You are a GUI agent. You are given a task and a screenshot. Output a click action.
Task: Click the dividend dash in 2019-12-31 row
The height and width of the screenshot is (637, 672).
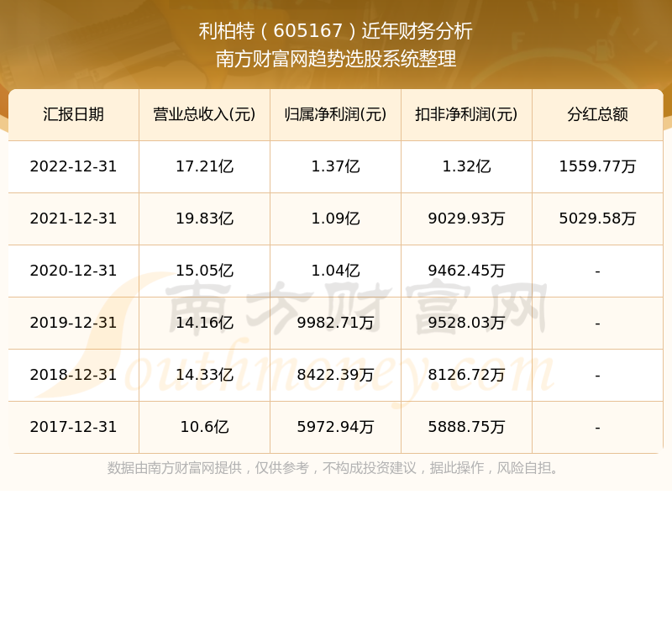[x=597, y=324]
